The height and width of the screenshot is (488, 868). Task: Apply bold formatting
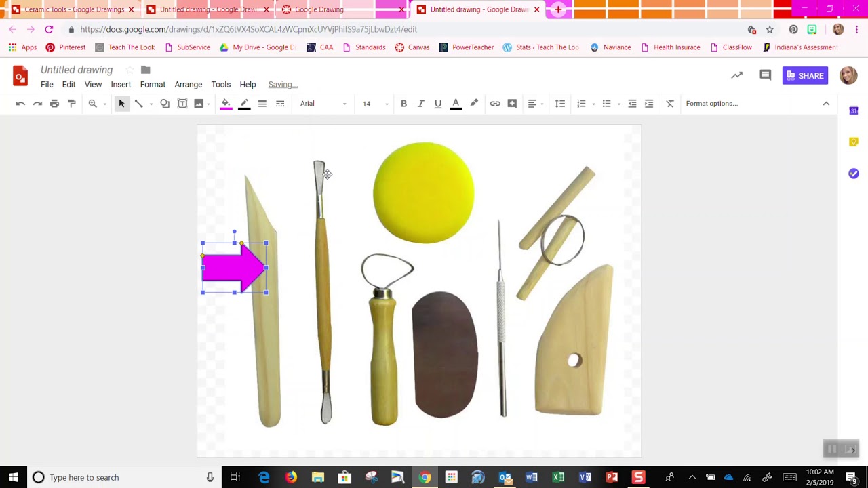(403, 103)
